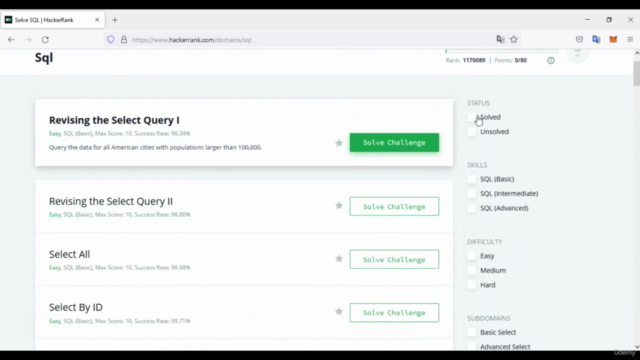Star the Select All challenge
This screenshot has width=640, height=360.
[x=339, y=259]
